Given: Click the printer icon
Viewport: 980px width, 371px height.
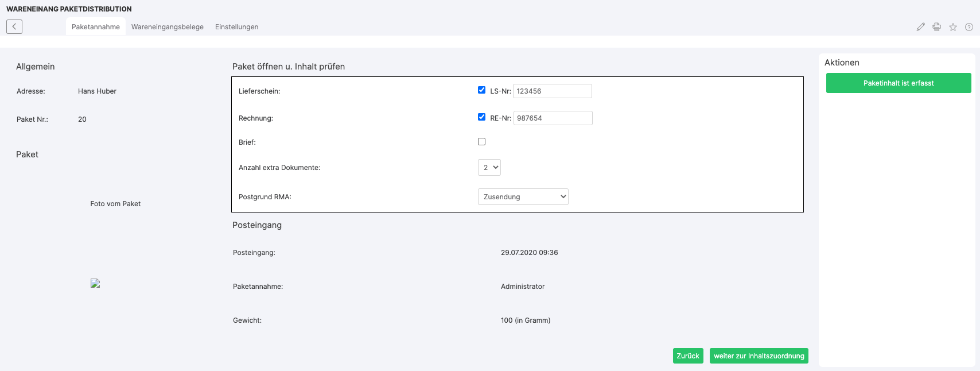Looking at the screenshot, I should (936, 27).
